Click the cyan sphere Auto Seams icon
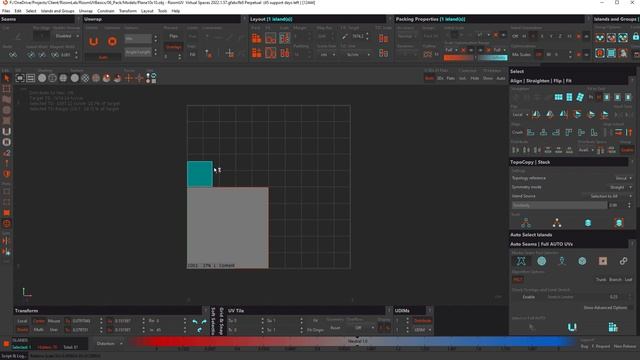Viewport: 640px width, 360px height. click(x=542, y=261)
